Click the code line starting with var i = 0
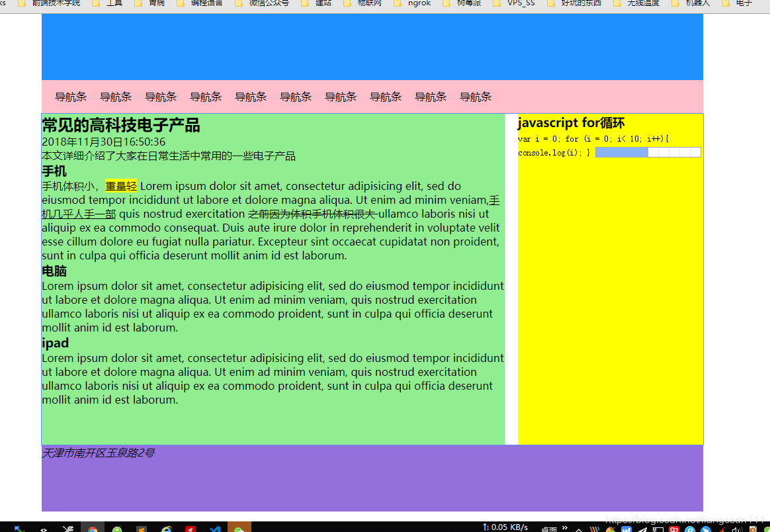 593,139
